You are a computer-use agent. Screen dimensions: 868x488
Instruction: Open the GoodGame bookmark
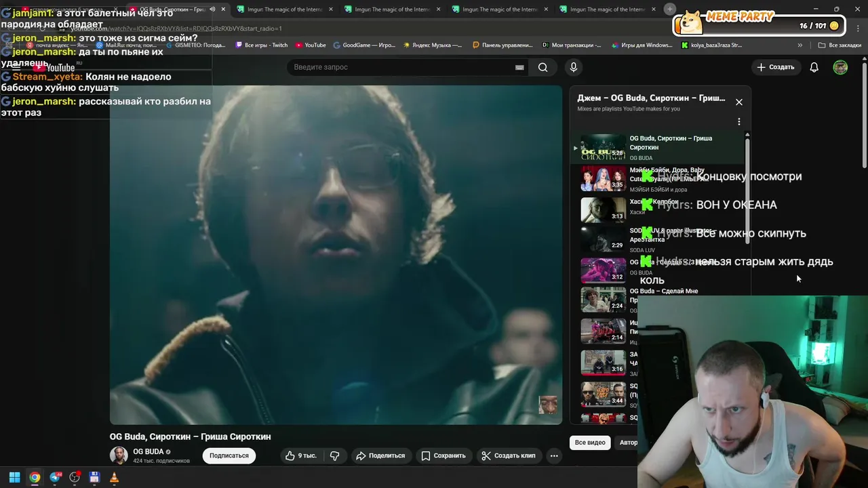click(x=364, y=45)
